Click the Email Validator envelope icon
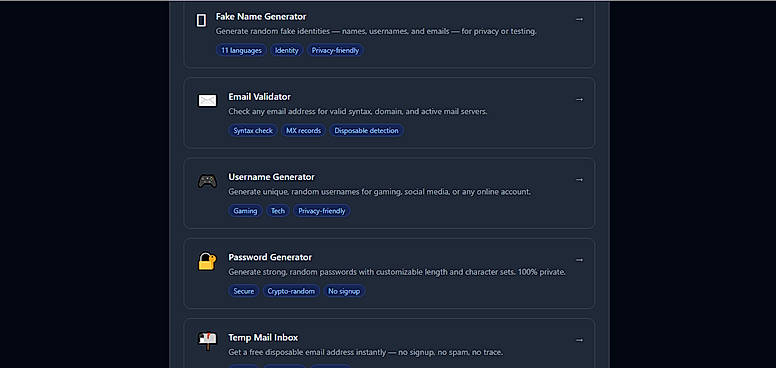The width and height of the screenshot is (776, 368). point(207,101)
